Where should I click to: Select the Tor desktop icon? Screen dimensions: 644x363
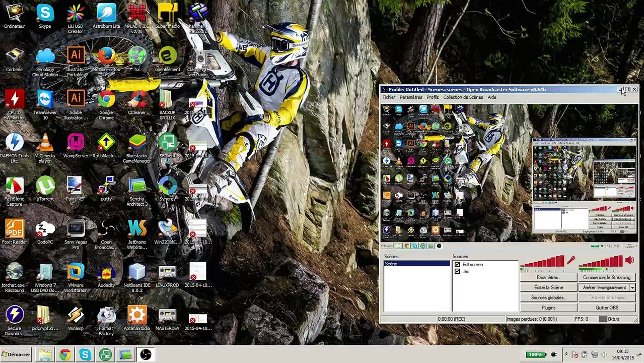[x=137, y=60]
